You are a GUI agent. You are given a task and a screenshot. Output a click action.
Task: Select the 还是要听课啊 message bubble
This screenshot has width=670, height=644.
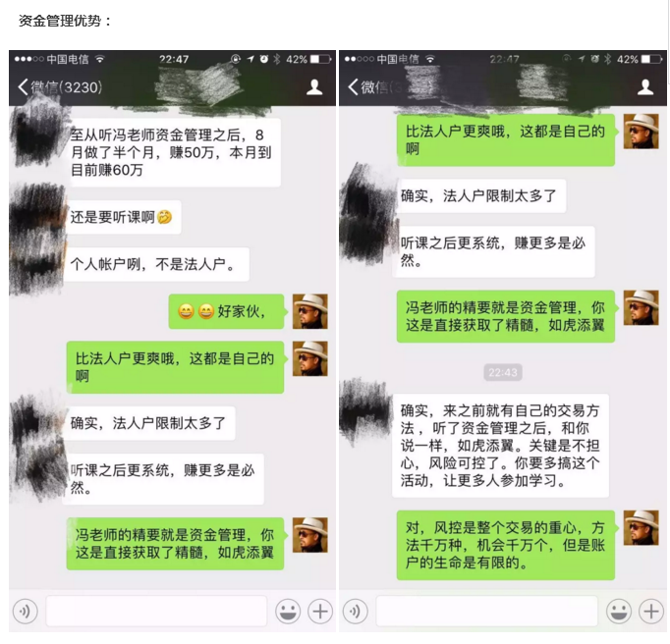122,217
